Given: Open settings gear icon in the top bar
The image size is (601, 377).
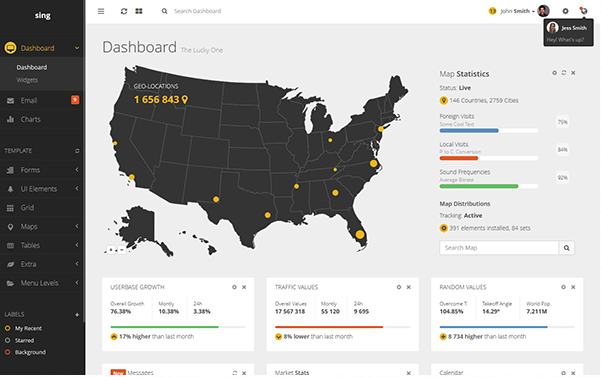Looking at the screenshot, I should click(x=565, y=11).
